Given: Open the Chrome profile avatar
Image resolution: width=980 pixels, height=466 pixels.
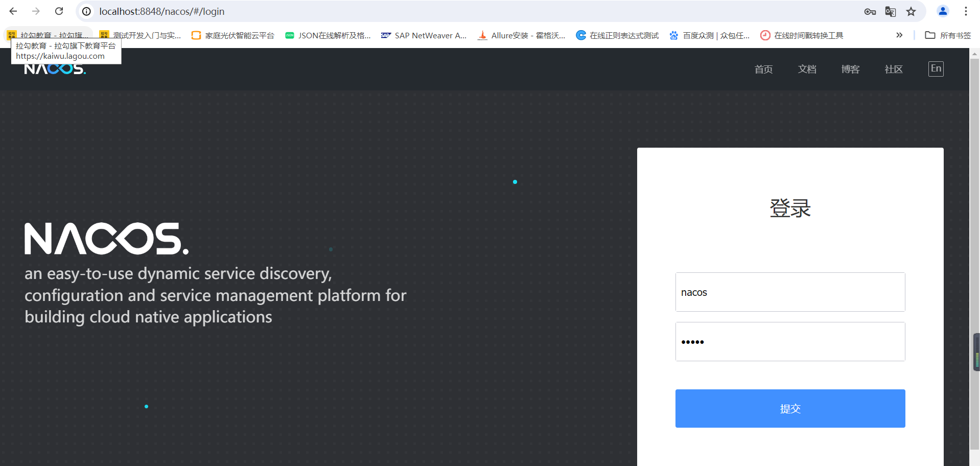Looking at the screenshot, I should pos(943,11).
